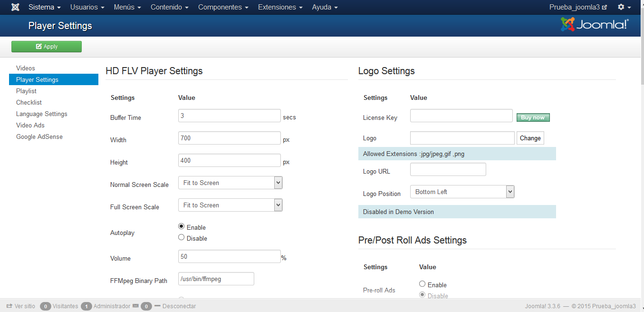Screen dimensions: 644x312
Task: Click the Change logo button
Action: (x=530, y=138)
